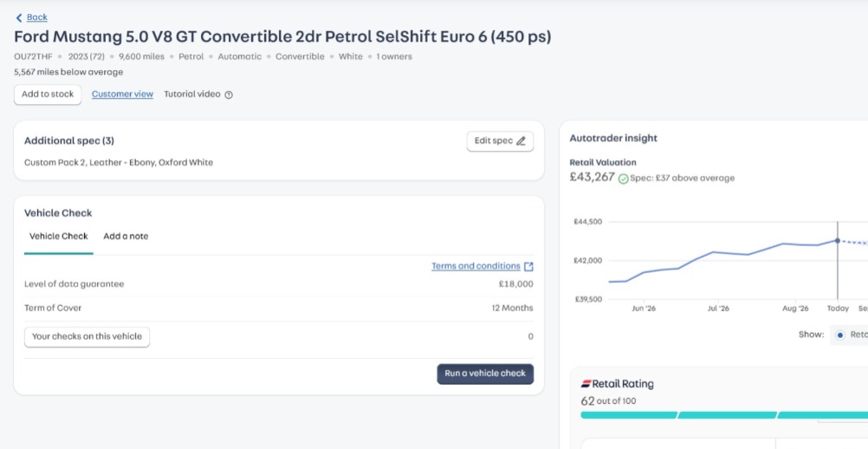Open Tutorial video text link
The height and width of the screenshot is (449, 868).
(x=192, y=94)
